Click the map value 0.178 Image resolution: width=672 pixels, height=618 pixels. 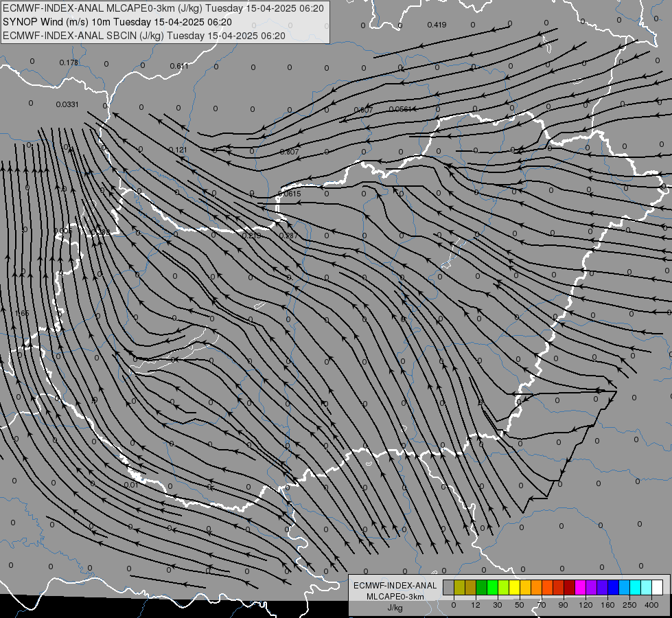point(69,62)
